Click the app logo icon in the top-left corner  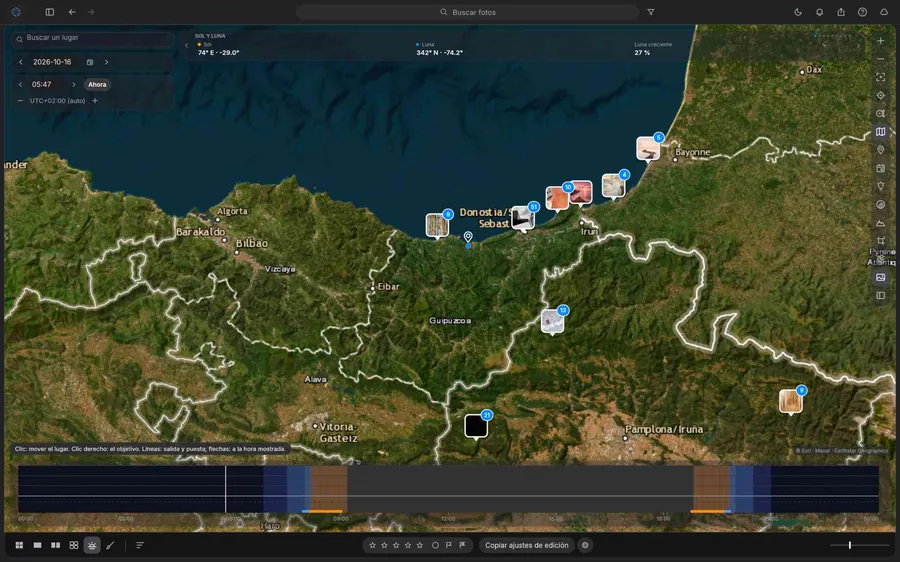[16, 12]
